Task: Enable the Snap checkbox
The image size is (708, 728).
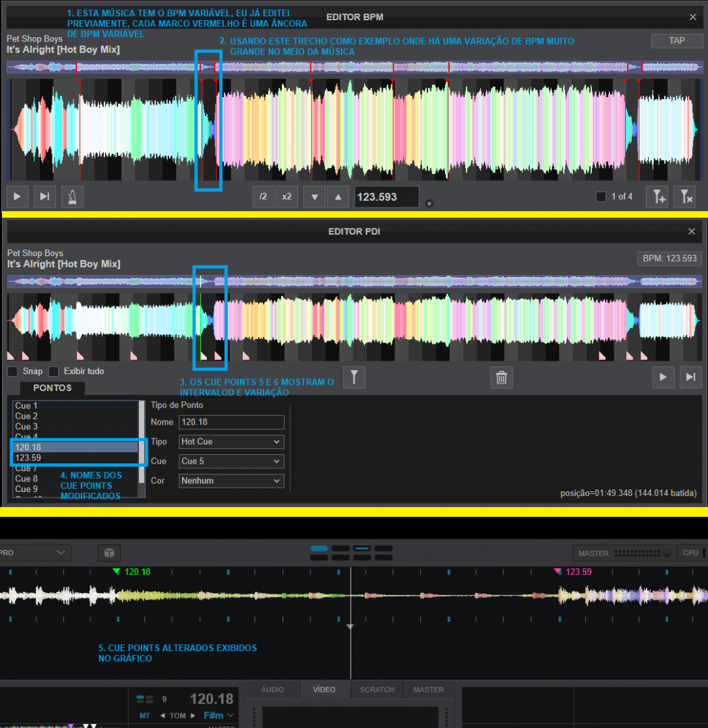Action: click(13, 371)
